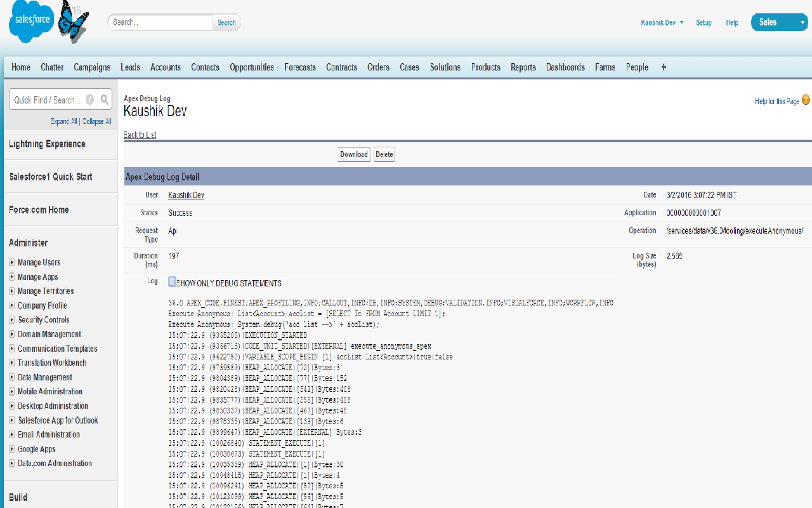Select the Contacts tab
This screenshot has width=812, height=508.
[x=206, y=67]
